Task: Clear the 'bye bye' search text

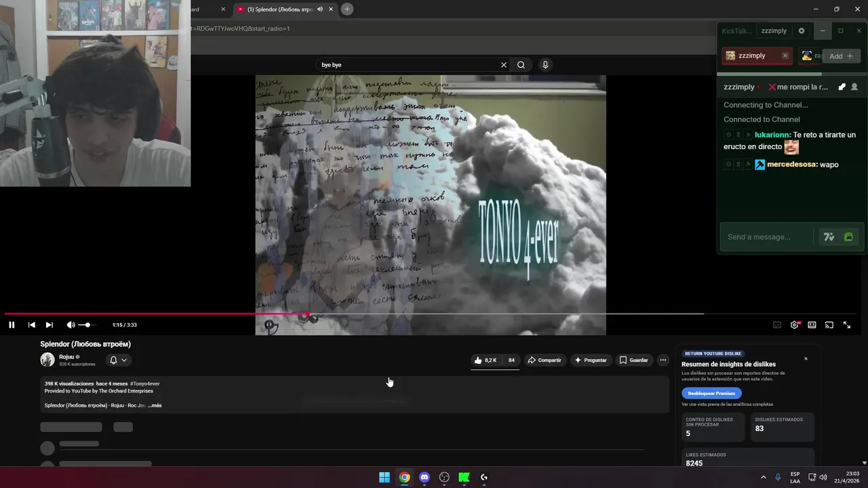Action: point(503,65)
